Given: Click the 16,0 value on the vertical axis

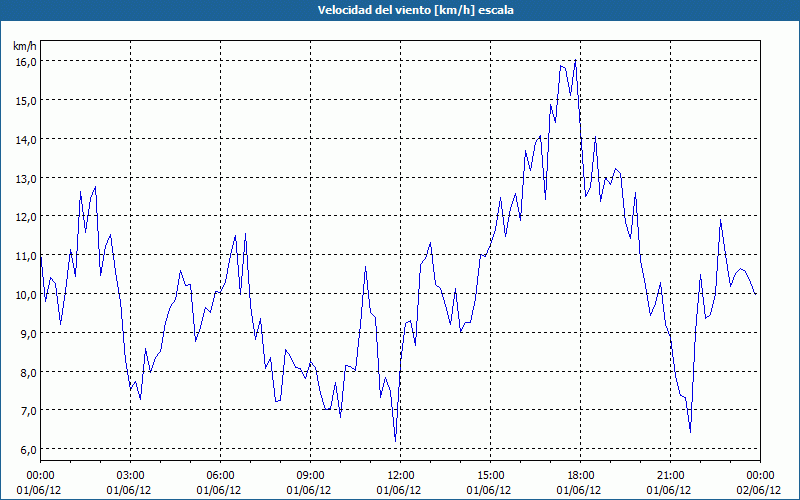Looking at the screenshot, I should pyautogui.click(x=27, y=62).
